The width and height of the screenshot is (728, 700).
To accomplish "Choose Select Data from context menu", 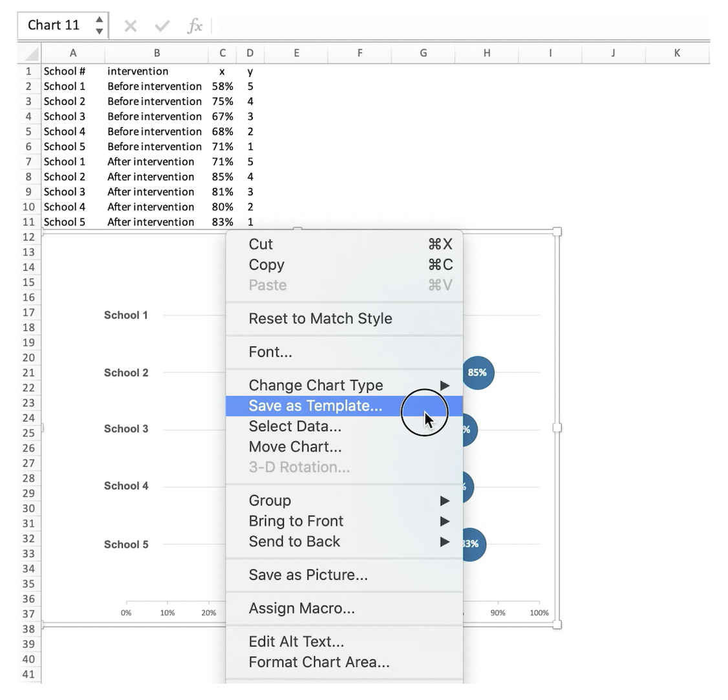I will point(295,427).
